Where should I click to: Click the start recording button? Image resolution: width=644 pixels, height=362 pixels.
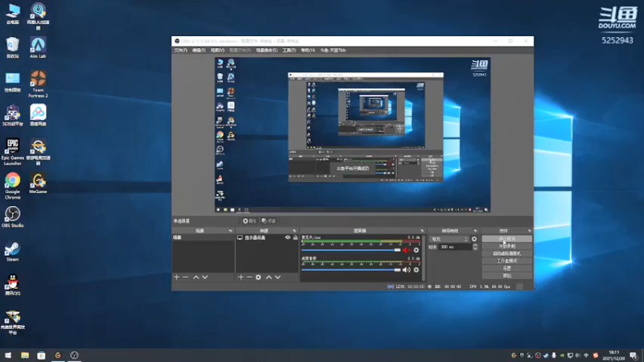507,246
